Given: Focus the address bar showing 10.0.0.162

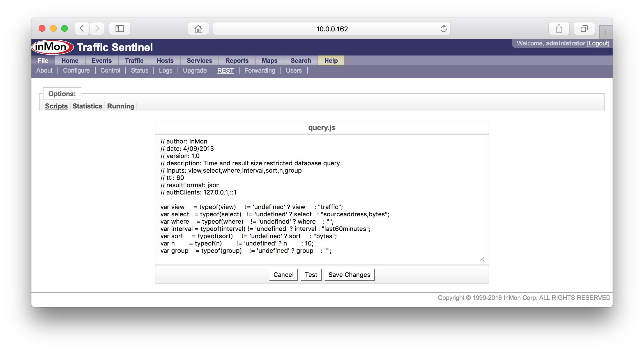Looking at the screenshot, I should [332, 29].
